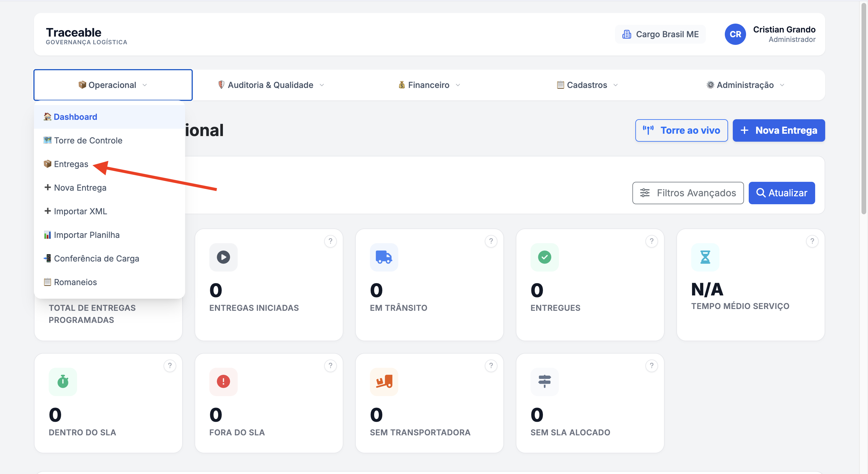Screen dimensions: 868x474
Task: Open Importar Planilha menu item
Action: [x=110, y=235]
